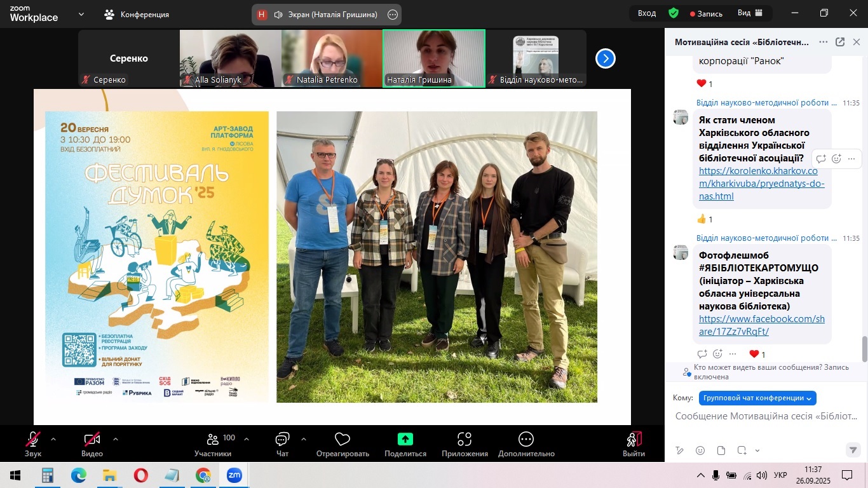This screenshot has height=488, width=868.
Task: Open more options under Фотофлешмоб message
Action: (733, 354)
